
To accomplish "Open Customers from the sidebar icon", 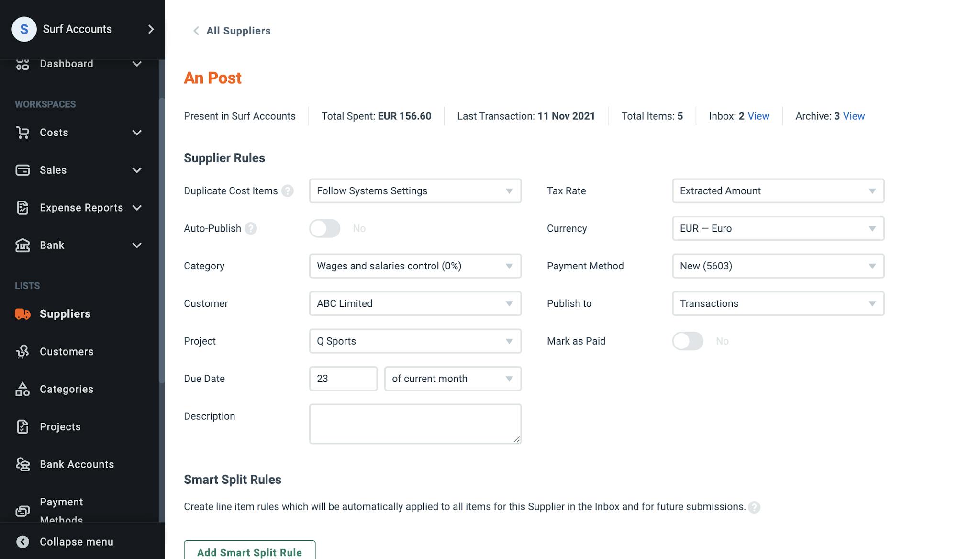I will click(x=22, y=351).
